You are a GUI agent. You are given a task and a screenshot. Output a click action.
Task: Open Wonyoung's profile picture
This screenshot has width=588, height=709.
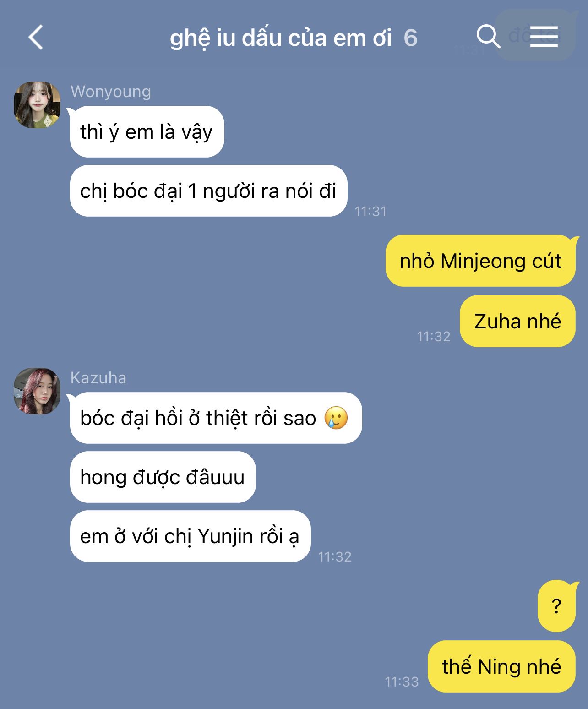pos(37,104)
